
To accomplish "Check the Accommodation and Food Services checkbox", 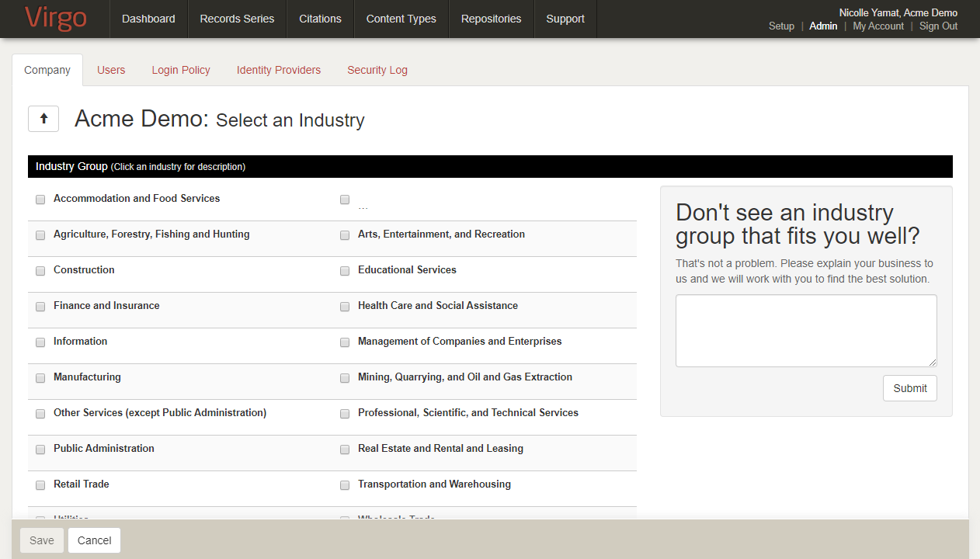I will point(40,200).
